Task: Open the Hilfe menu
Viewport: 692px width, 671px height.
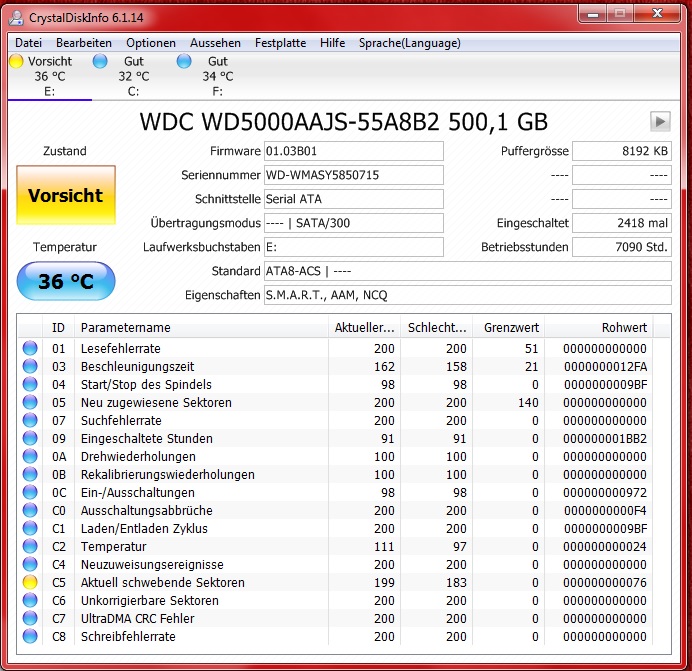Action: [x=333, y=43]
